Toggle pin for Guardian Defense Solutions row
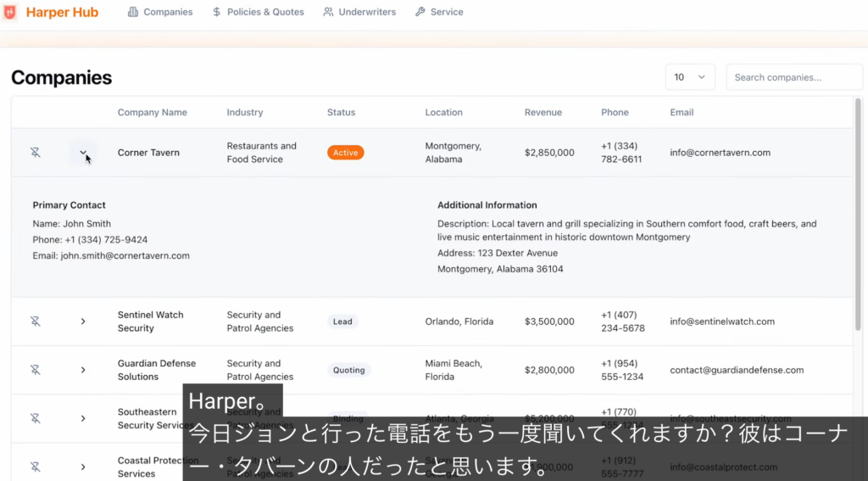The image size is (868, 481). (36, 370)
